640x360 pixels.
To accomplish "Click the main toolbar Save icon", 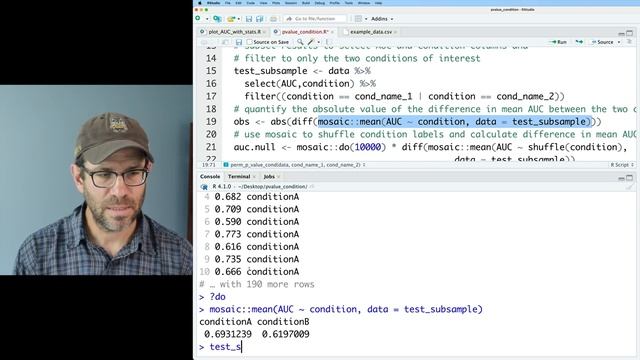I will [x=249, y=19].
